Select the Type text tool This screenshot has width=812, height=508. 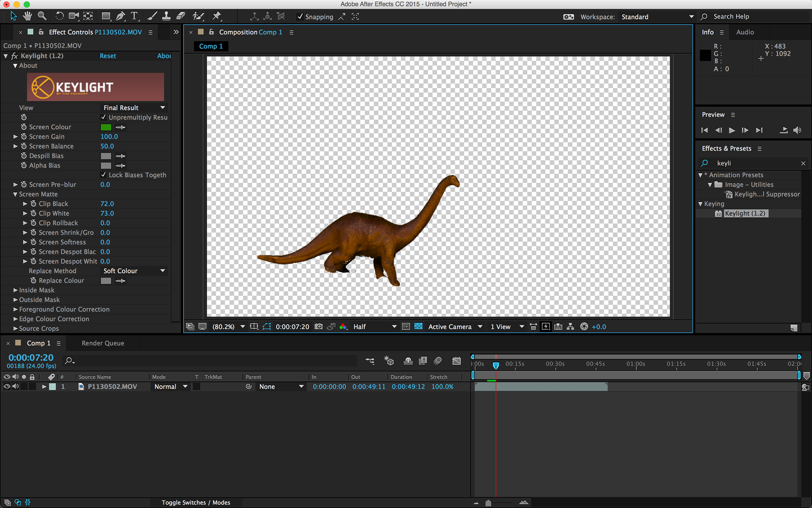click(134, 16)
